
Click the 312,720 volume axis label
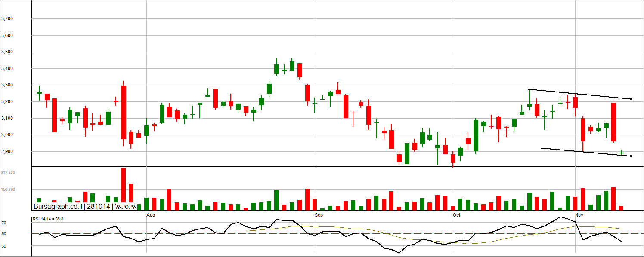[8, 172]
